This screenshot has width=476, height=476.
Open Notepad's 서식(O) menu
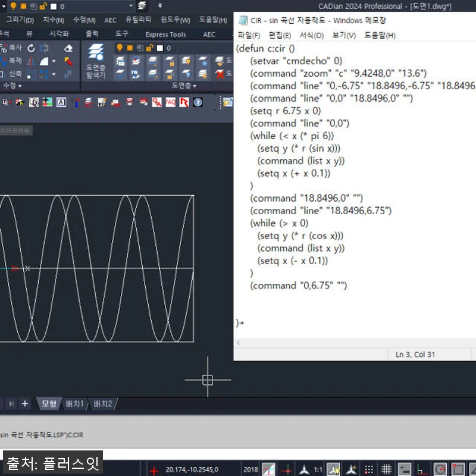point(311,35)
